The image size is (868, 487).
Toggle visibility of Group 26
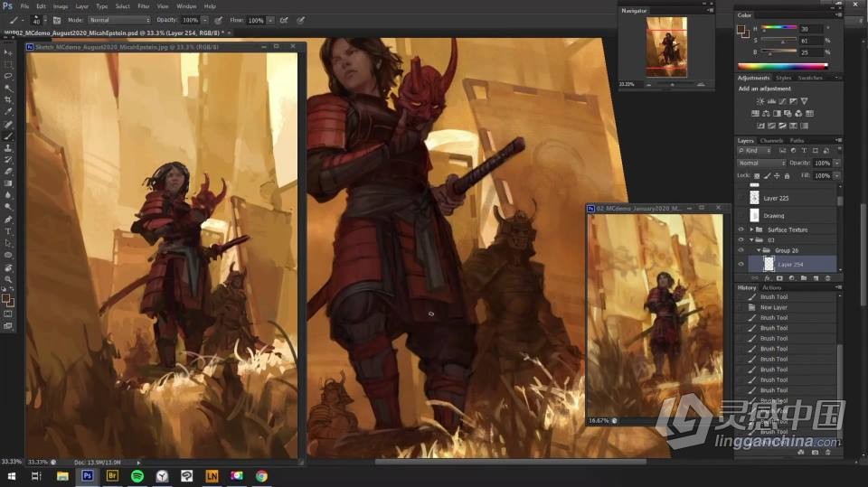click(741, 250)
